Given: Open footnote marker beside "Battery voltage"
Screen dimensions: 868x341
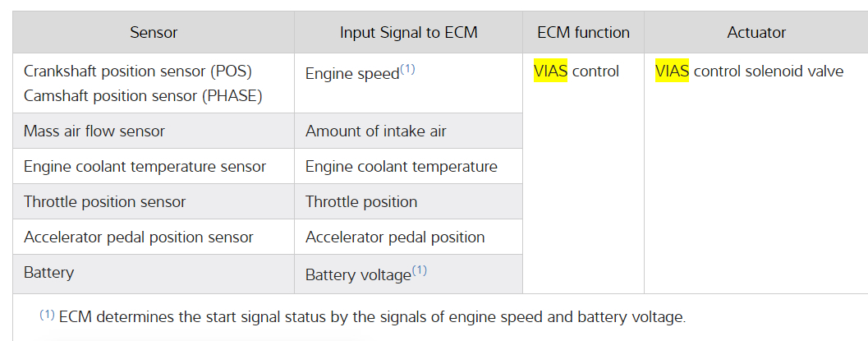Looking at the screenshot, I should pyautogui.click(x=420, y=270).
